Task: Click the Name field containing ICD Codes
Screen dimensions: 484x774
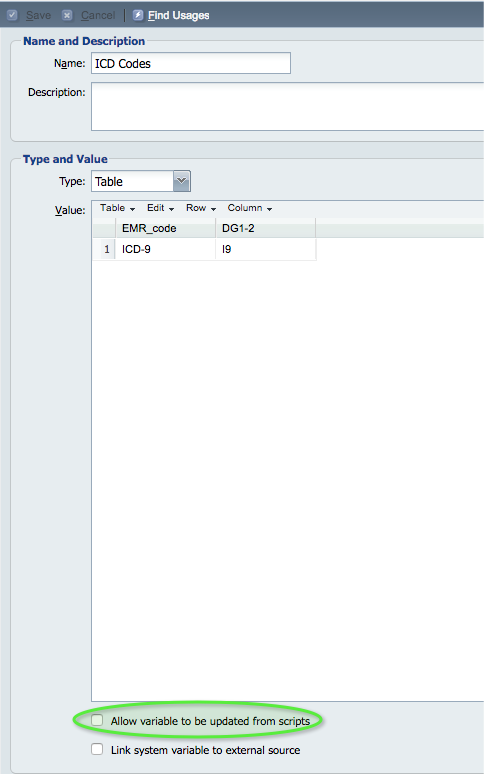Action: (191, 63)
